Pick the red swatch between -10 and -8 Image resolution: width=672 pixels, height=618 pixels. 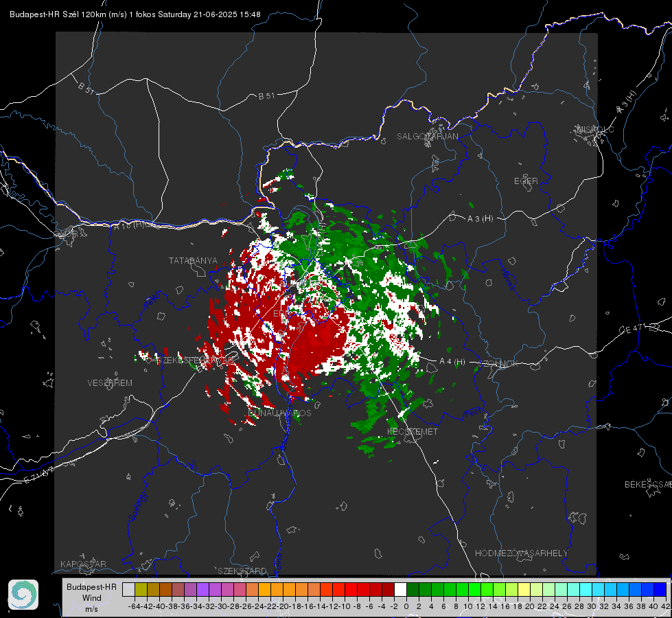click(351, 589)
